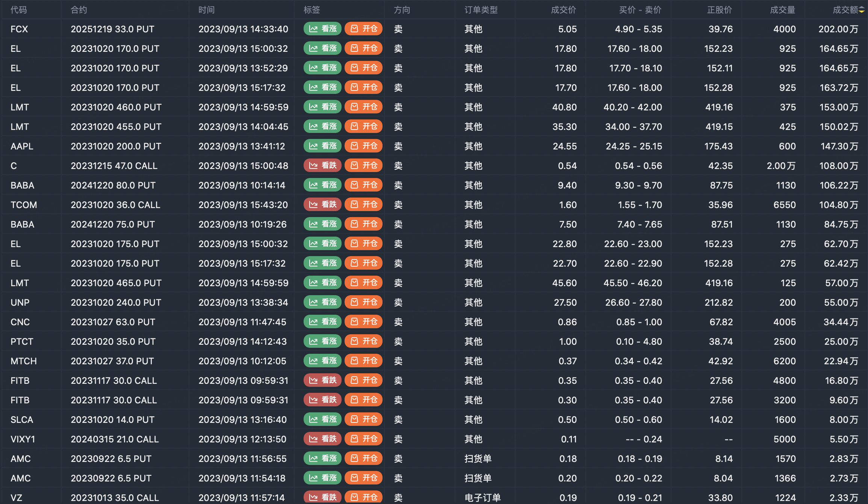Open the CNC ticker symbol
This screenshot has height=504, width=868.
pos(20,322)
